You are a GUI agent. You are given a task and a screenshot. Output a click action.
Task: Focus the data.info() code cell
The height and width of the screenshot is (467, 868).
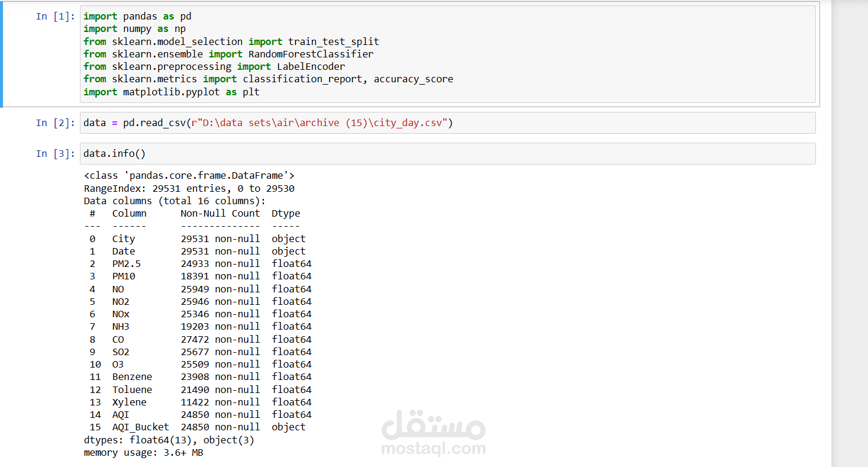tap(447, 154)
